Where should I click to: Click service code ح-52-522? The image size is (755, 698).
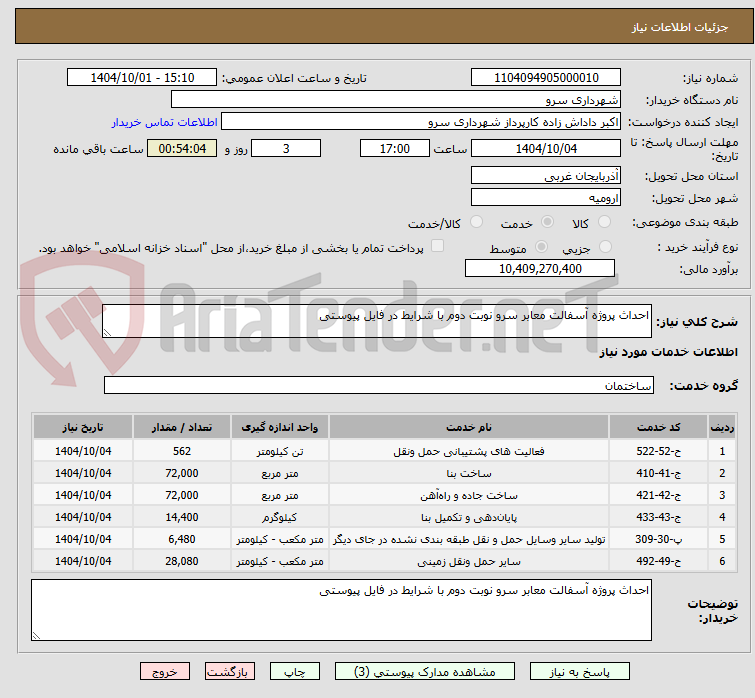pos(658,452)
